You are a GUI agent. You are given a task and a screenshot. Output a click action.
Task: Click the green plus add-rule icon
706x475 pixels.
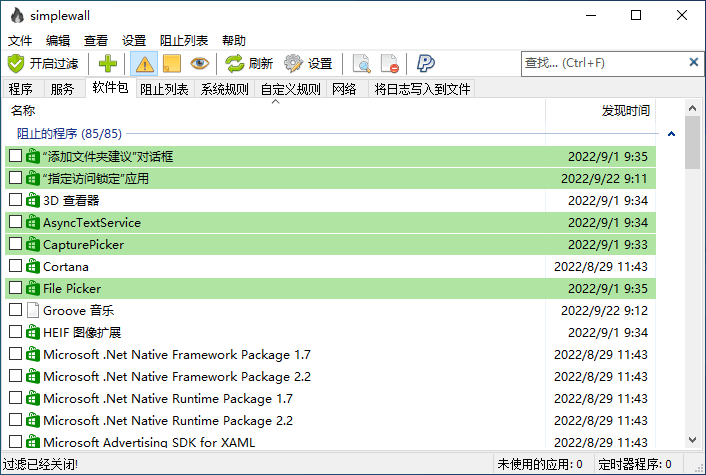(108, 64)
